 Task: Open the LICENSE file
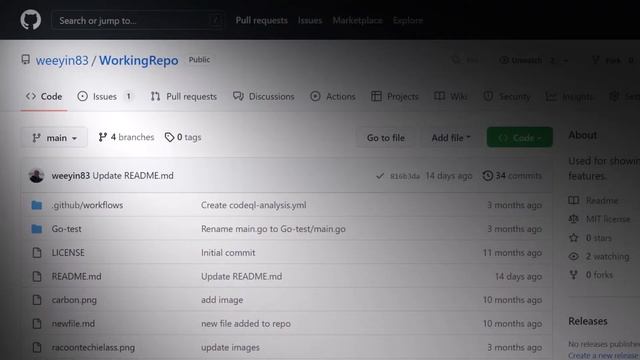(68, 253)
